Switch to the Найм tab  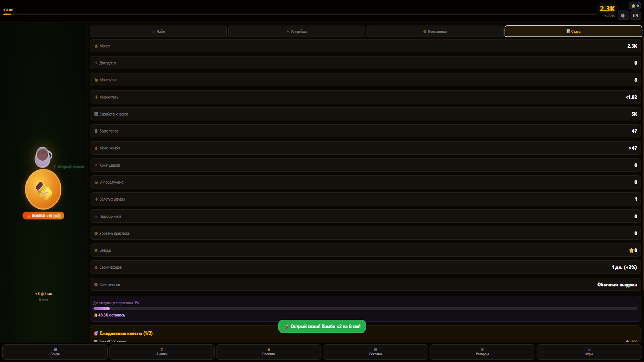158,31
